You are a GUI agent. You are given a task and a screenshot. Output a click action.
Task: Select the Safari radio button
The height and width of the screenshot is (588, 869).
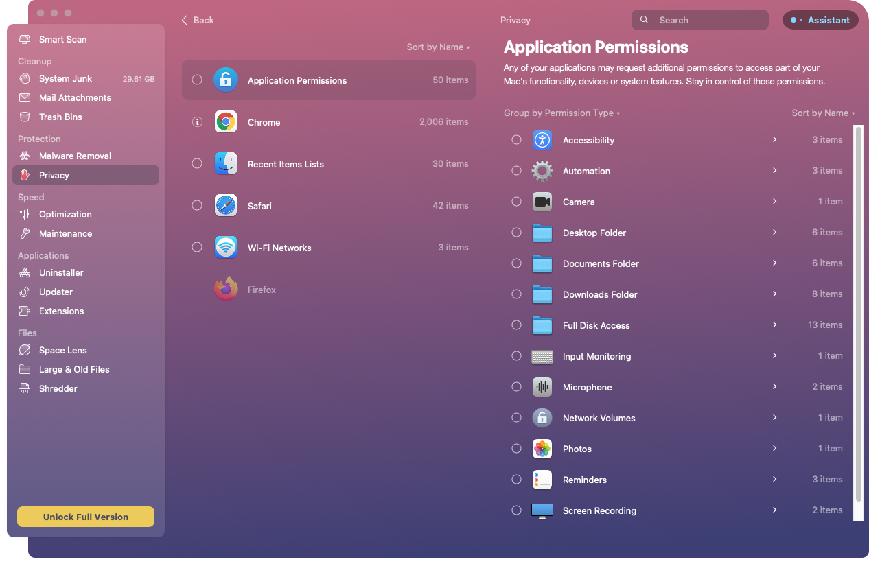coord(197,205)
